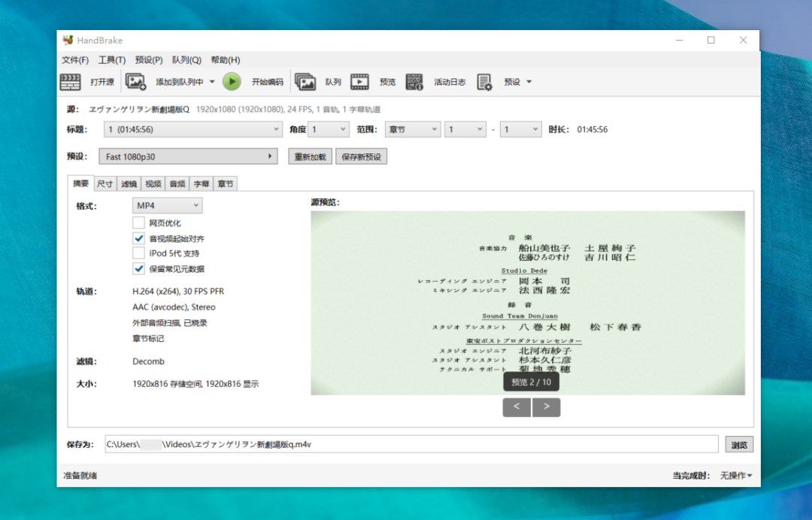Open the Tools (工具) menu
812x520 pixels.
111,60
